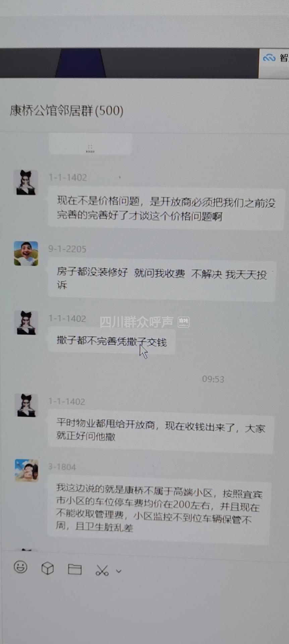289x644 pixels.
Task: Select the scissors screenshot tool
Action: coord(102,570)
